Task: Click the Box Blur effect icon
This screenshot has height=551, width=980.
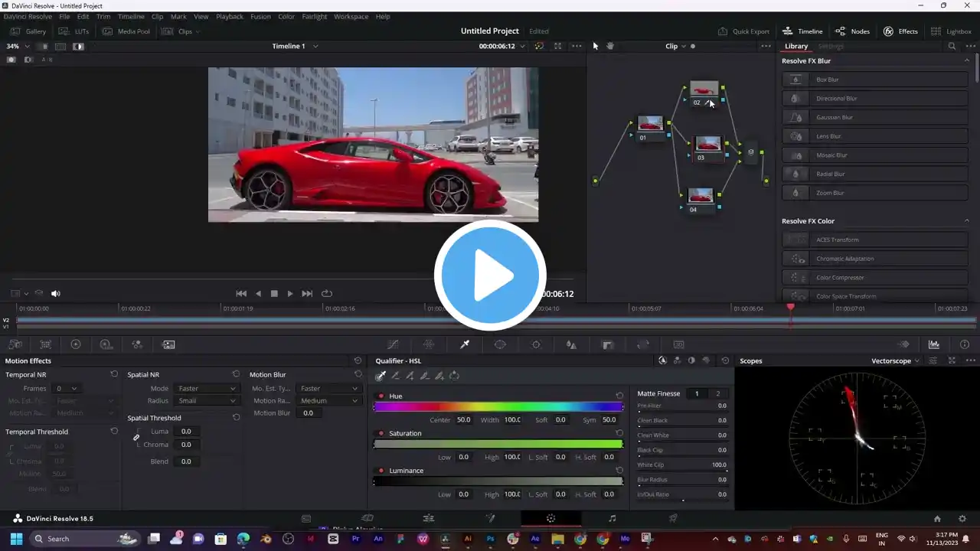Action: pos(796,80)
